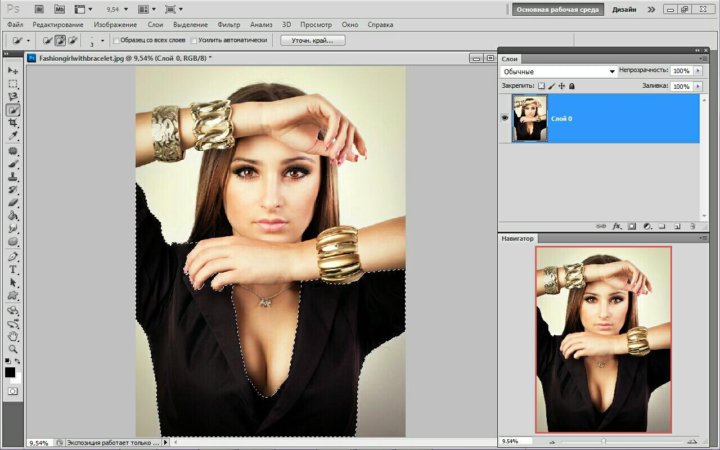
Task: Swap foreground and background colors
Action: (17, 361)
